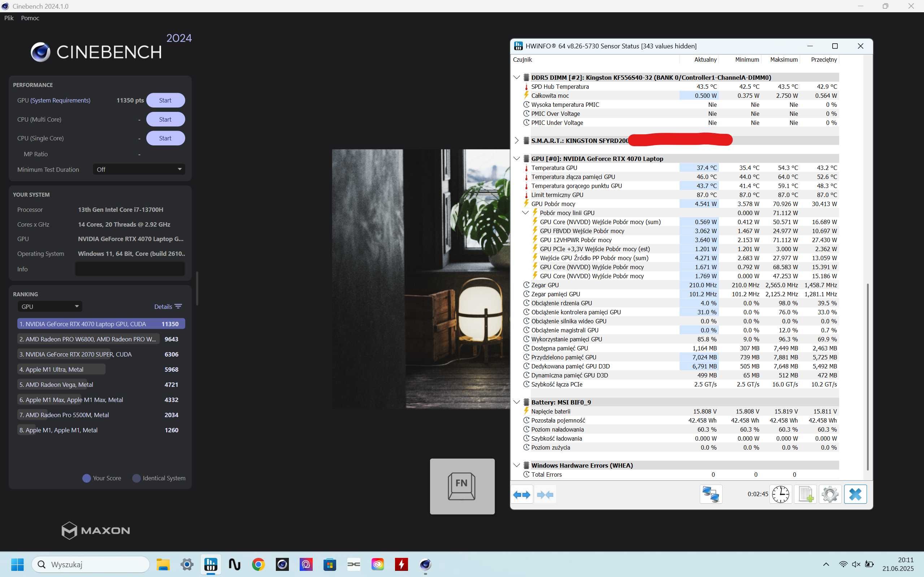Open Plik menu in Cinebench
This screenshot has height=577, width=924.
(x=9, y=18)
